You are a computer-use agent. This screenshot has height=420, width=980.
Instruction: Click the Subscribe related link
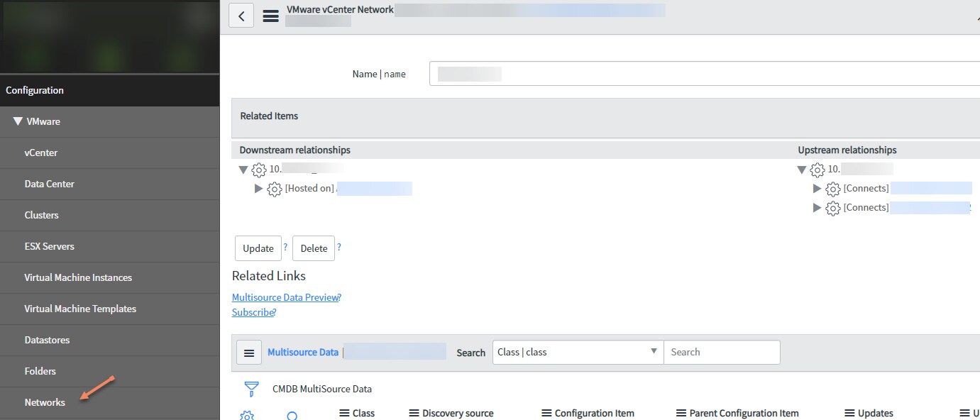[253, 312]
